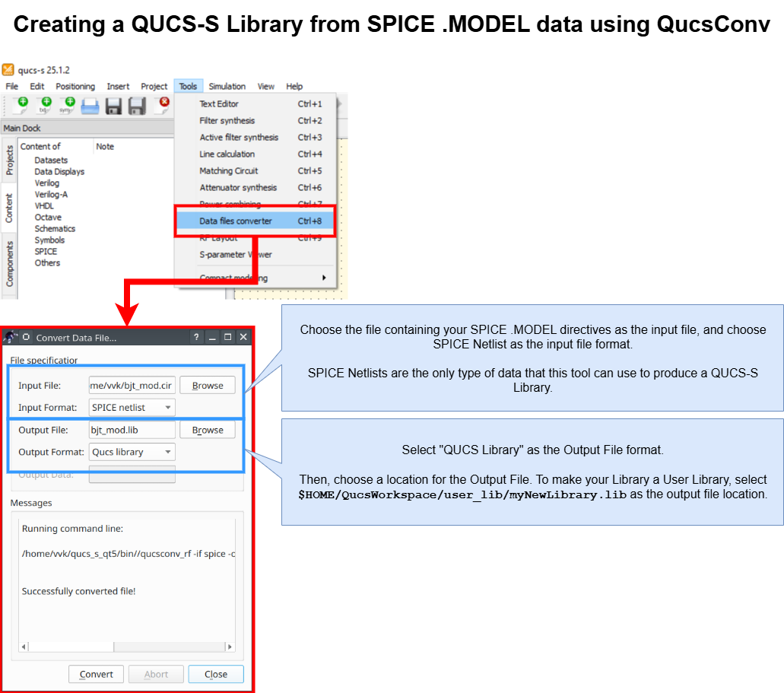Open the Positioning menu
The width and height of the screenshot is (784, 693).
click(x=75, y=87)
